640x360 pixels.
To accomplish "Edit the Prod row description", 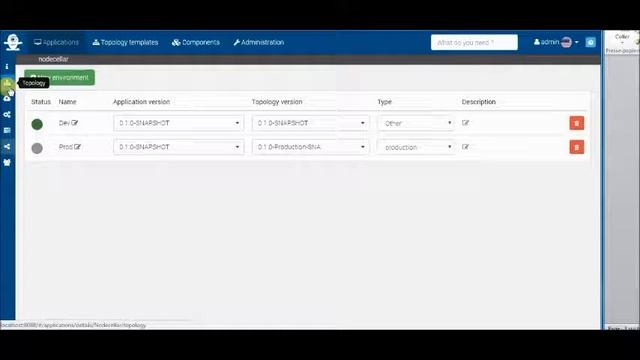I will tap(465, 147).
